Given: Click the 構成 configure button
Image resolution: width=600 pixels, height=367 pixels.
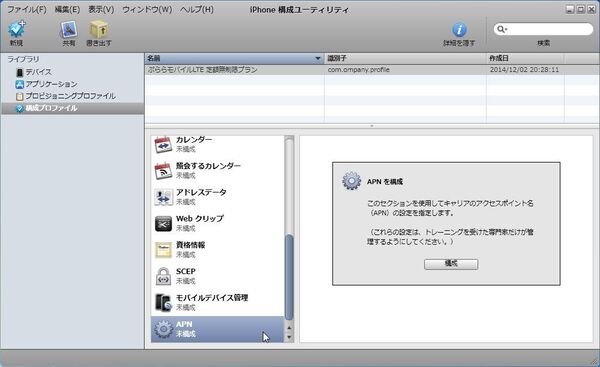Looking at the screenshot, I should [x=451, y=264].
